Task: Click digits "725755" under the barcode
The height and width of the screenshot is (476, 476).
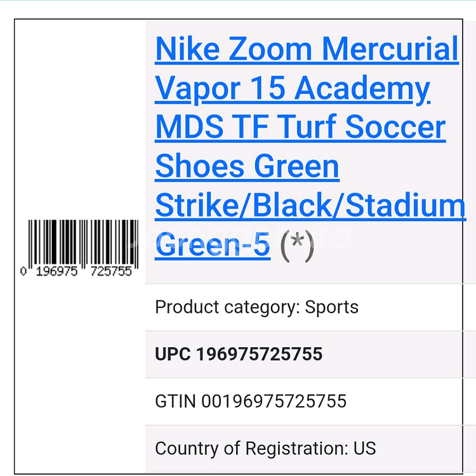Action: coord(112,271)
